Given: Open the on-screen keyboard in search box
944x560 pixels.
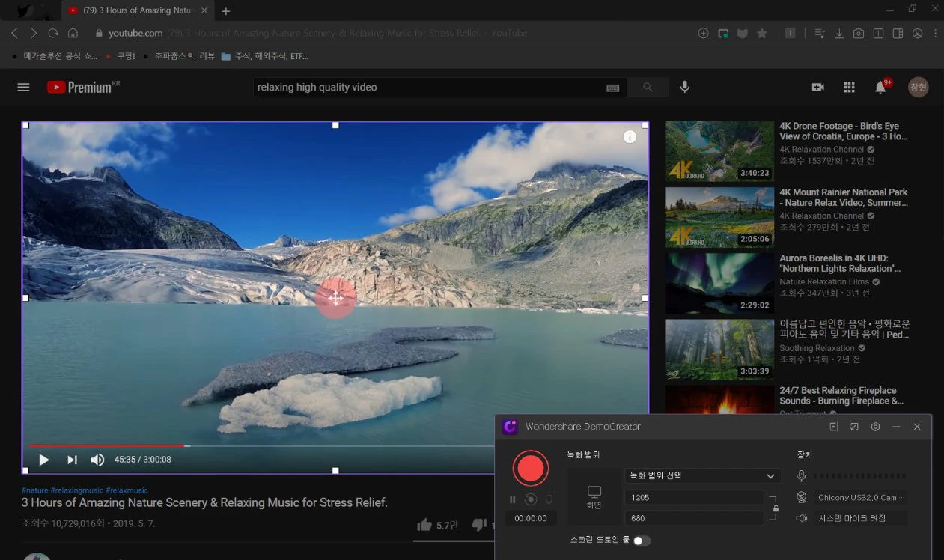Looking at the screenshot, I should (612, 88).
